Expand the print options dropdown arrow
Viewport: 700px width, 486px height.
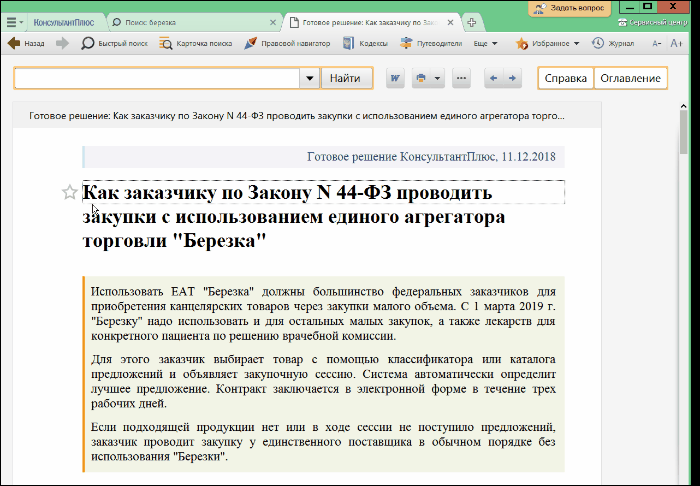click(x=437, y=78)
